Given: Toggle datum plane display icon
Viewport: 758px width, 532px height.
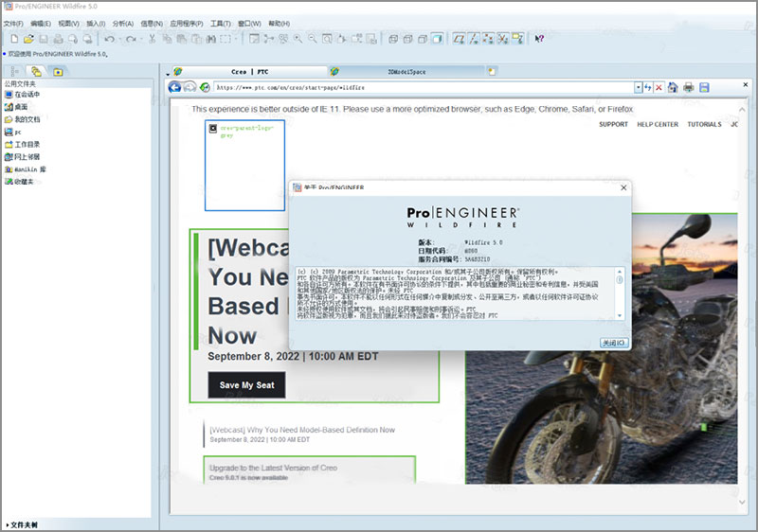Looking at the screenshot, I should click(459, 39).
